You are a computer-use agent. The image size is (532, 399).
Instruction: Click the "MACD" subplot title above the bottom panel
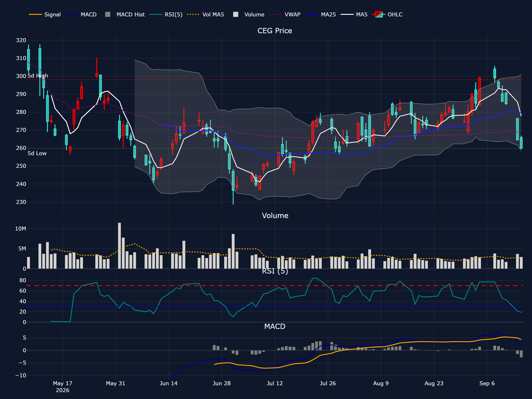click(275, 326)
